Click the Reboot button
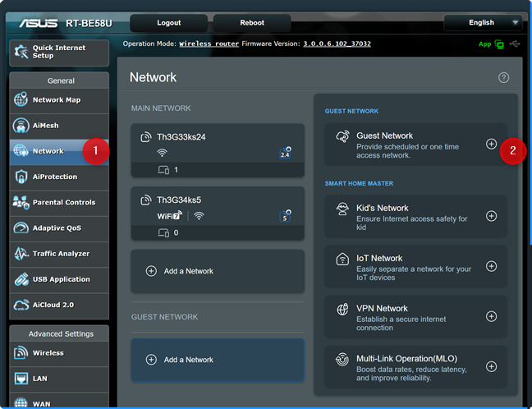This screenshot has width=532, height=409. [x=252, y=23]
